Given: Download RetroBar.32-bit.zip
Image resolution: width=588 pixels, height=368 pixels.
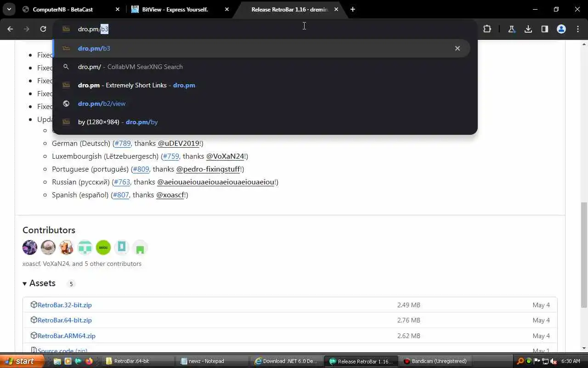Looking at the screenshot, I should pos(65,305).
